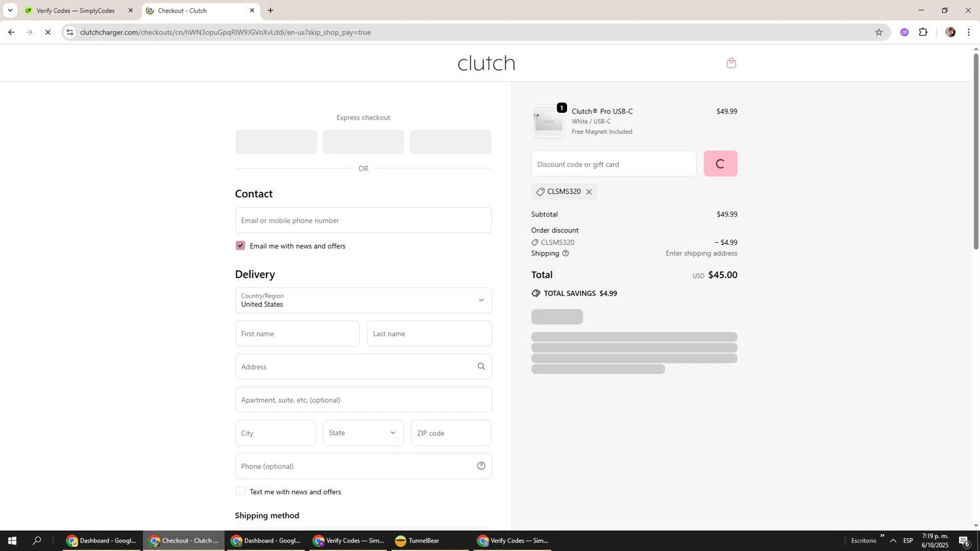Open the shopping bag cart icon
This screenshot has height=551, width=980.
[731, 63]
